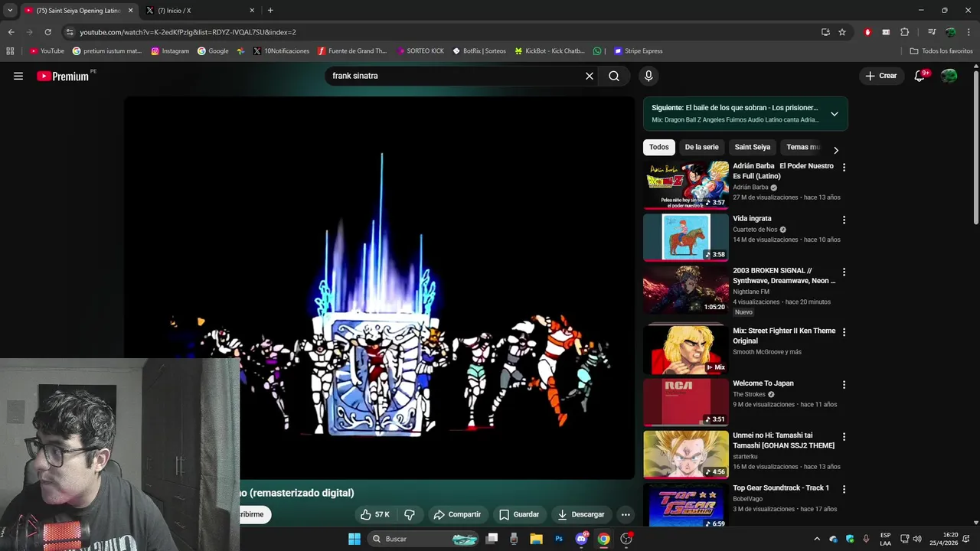The height and width of the screenshot is (551, 980).
Task: Reload the page in Chrome
Action: 47,32
